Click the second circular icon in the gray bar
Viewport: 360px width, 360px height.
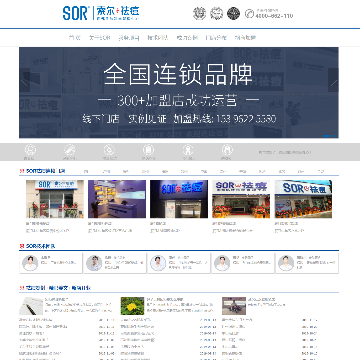pos(69,150)
